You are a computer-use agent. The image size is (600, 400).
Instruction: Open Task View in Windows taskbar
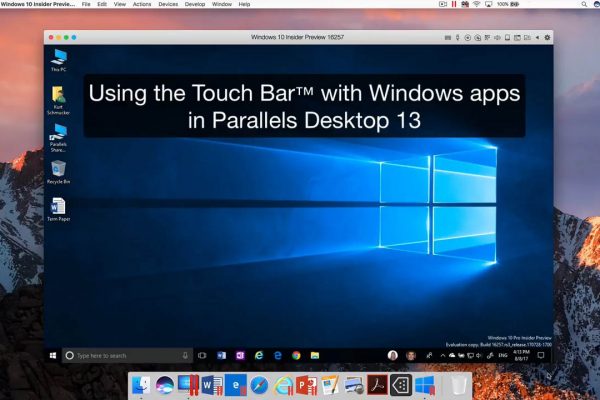pos(202,356)
